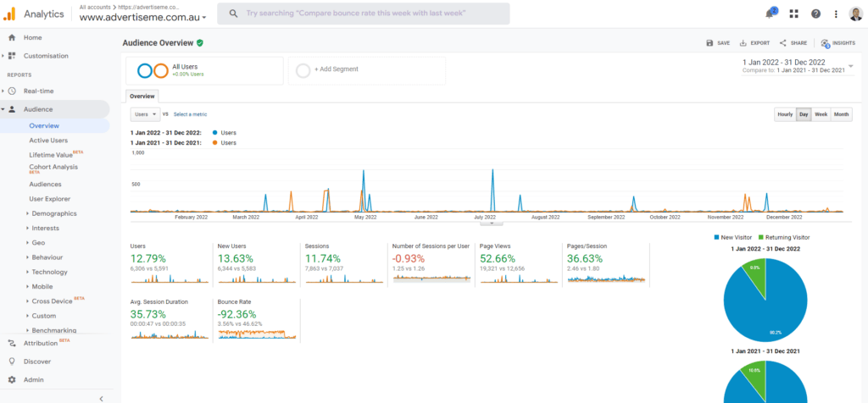Click the Sessions scorecard showing 11.74%

click(x=344, y=263)
